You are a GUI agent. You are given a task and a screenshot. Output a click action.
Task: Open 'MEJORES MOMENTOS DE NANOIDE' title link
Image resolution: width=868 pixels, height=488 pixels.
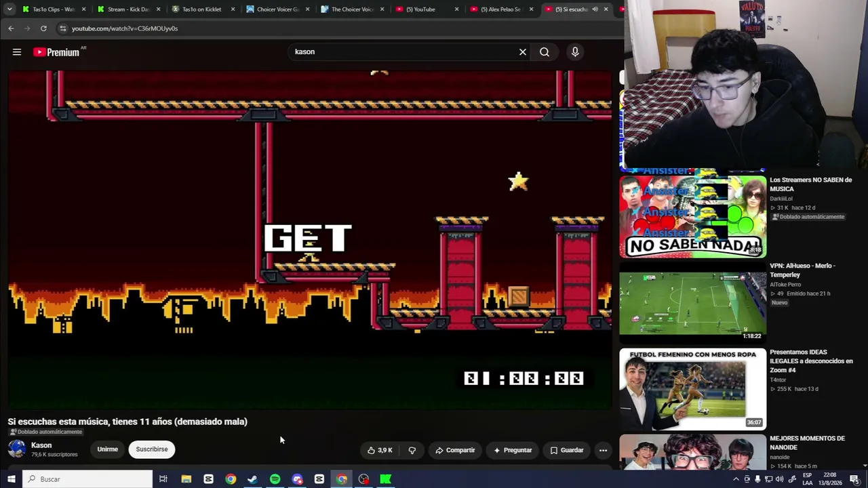coord(807,443)
